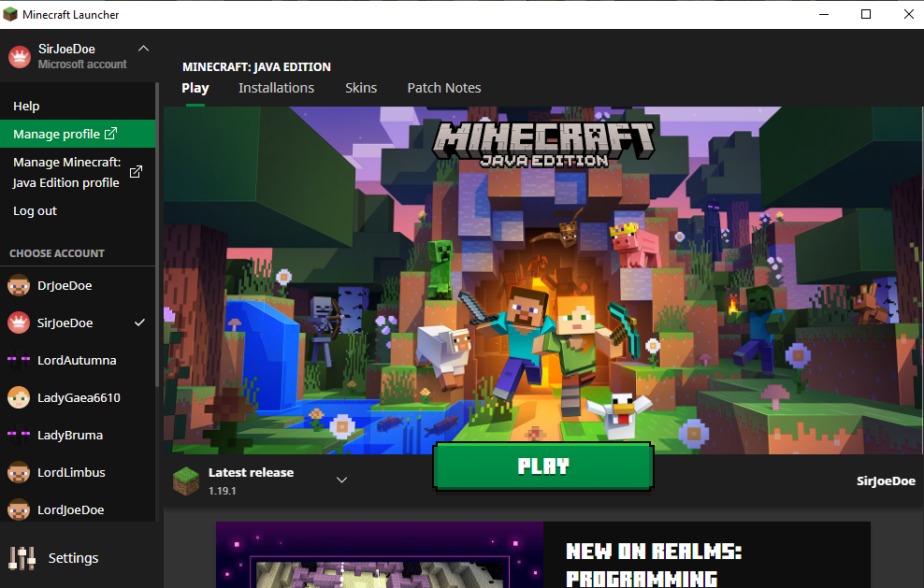This screenshot has width=924, height=588.
Task: Click the LadyBruma avatar icon
Action: point(19,435)
